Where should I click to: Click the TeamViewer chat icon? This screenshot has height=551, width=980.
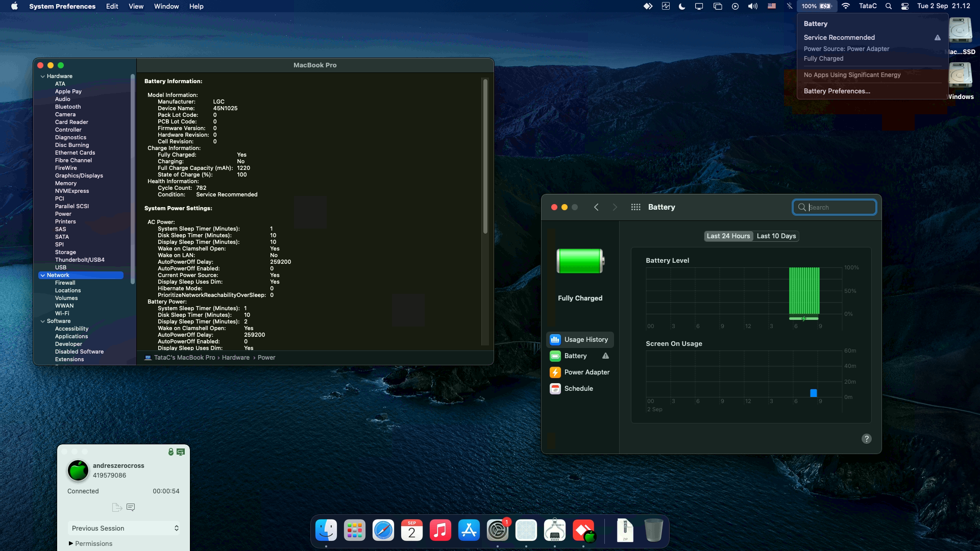pos(131,507)
